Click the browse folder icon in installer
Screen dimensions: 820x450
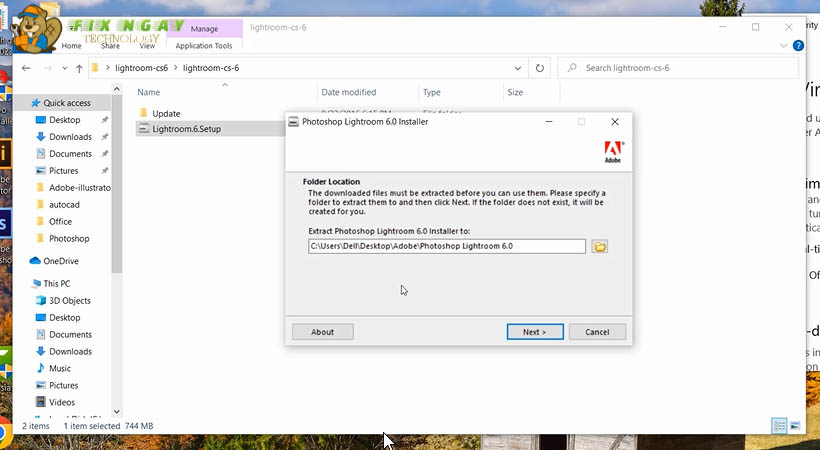click(x=599, y=246)
